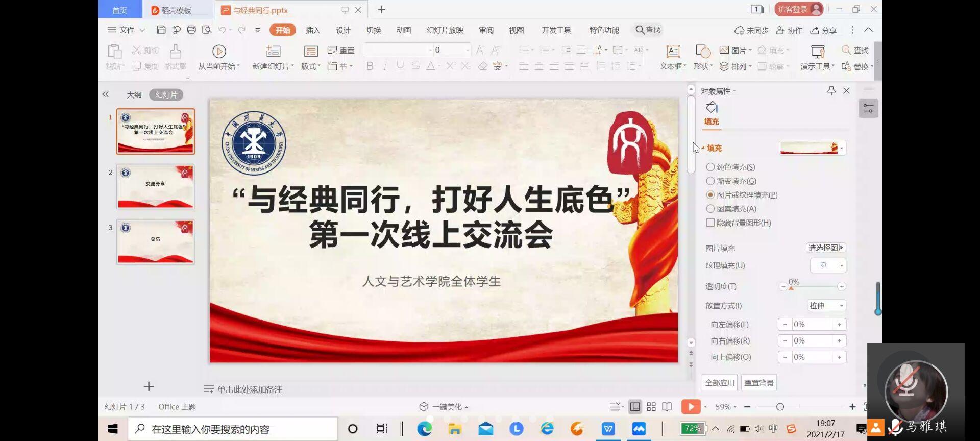Open the Shapes tool icon
The image size is (980, 441).
(703, 51)
